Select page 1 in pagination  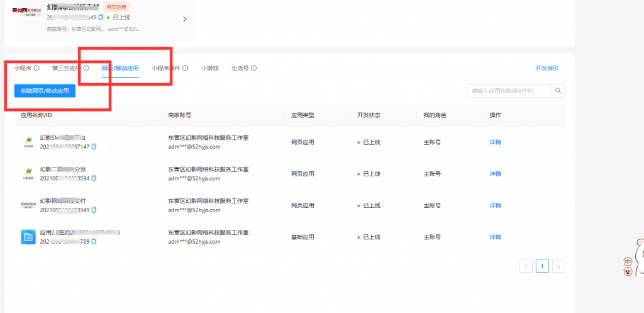coord(542,266)
